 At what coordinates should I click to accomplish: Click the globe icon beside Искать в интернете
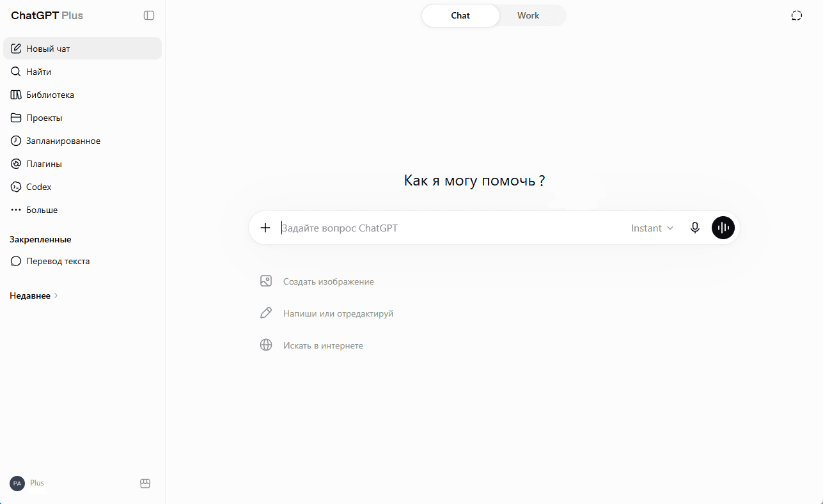click(266, 345)
